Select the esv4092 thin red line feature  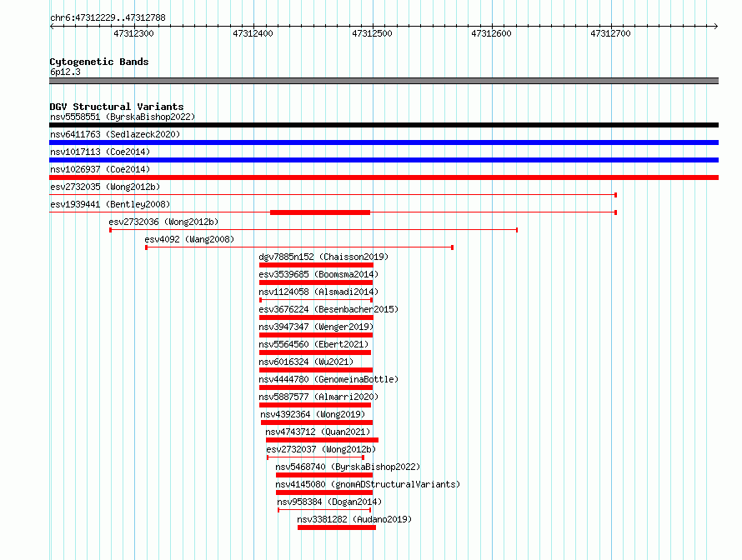[299, 247]
